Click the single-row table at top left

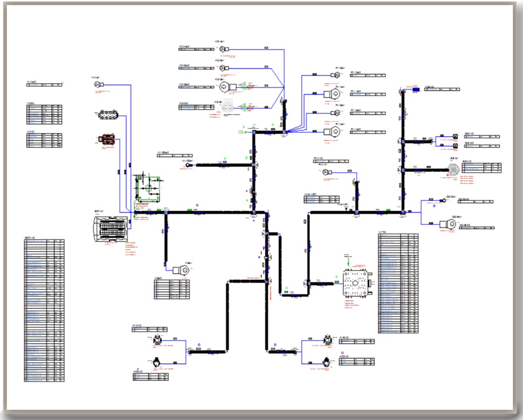pos(44,85)
